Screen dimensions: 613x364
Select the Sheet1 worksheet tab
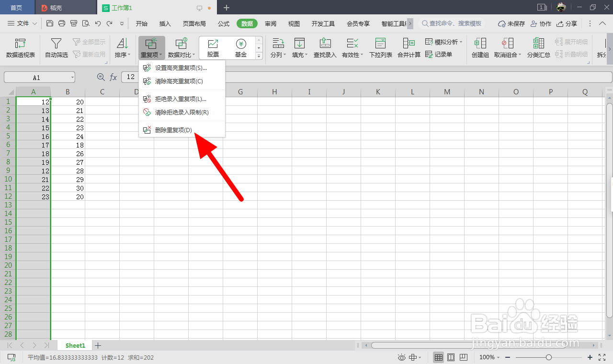pos(75,345)
